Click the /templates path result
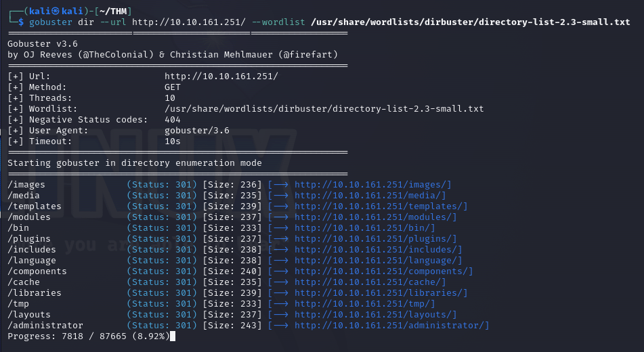 [x=35, y=206]
